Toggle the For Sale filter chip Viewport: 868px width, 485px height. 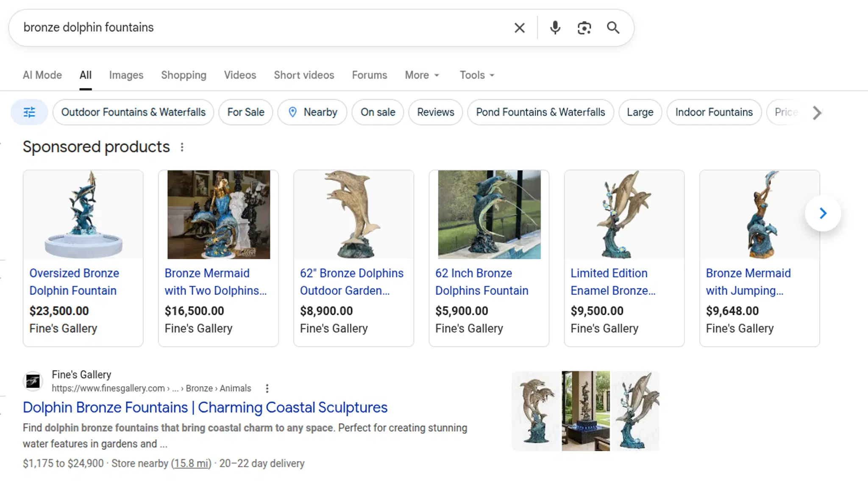245,112
